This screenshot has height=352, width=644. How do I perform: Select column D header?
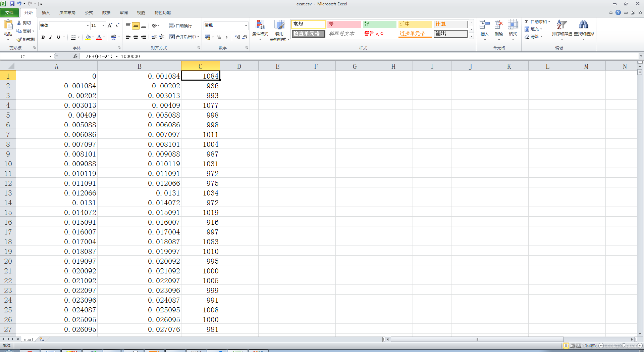239,66
